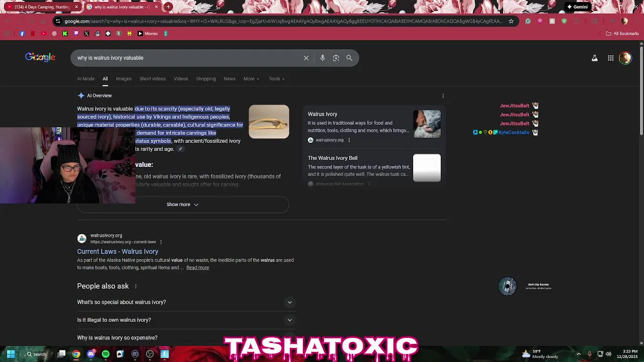Click the magnifying glass search button
This screenshot has height=362, width=644.
[349, 58]
